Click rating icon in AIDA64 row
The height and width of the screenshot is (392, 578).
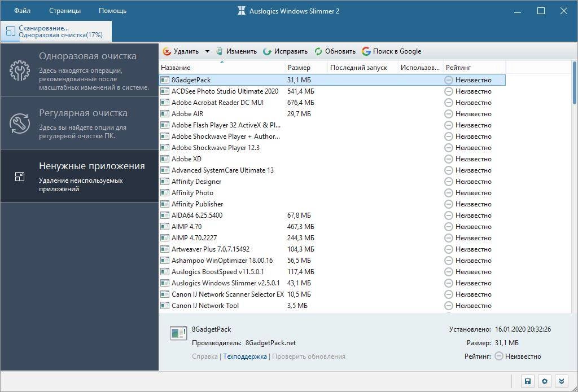[449, 215]
